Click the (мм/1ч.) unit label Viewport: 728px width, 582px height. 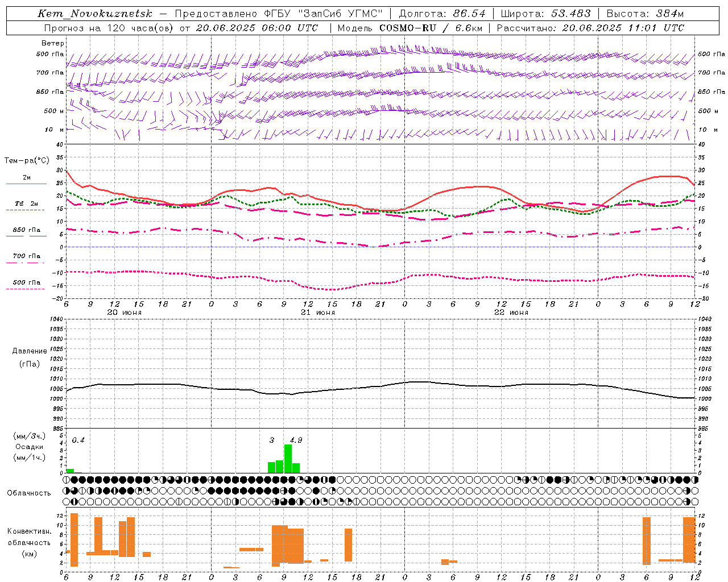[30, 458]
